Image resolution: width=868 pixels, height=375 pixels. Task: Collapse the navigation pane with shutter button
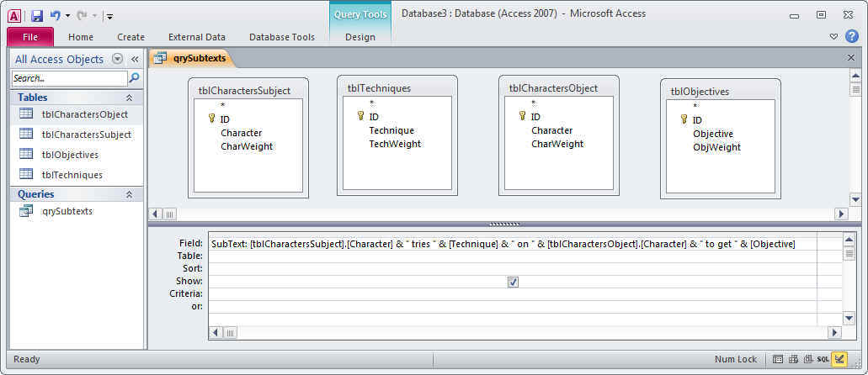coord(135,59)
